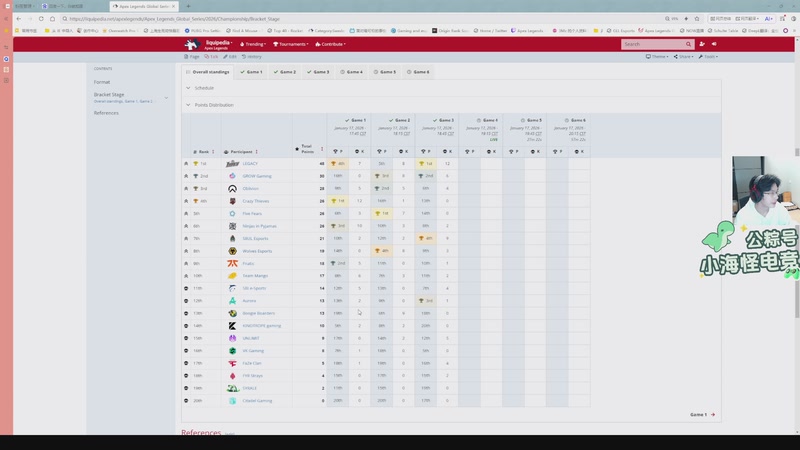Go to browser home page
Screen dimensions: 800x450
coord(52,19)
